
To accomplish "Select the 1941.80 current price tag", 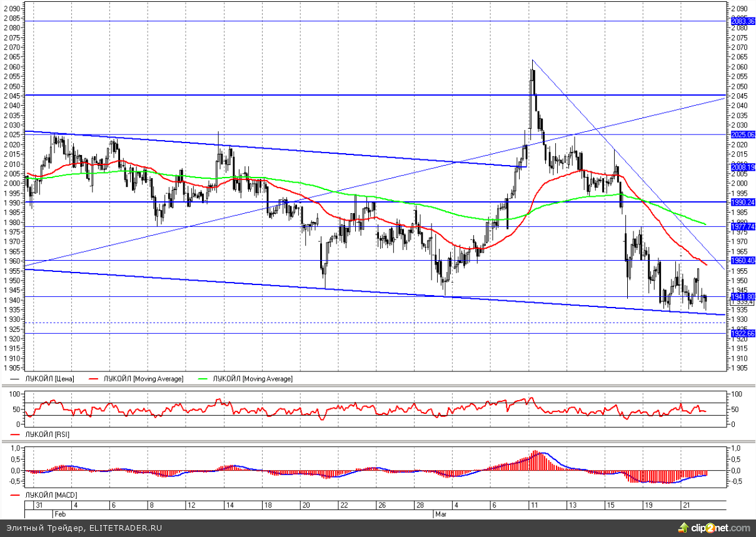I will click(742, 296).
